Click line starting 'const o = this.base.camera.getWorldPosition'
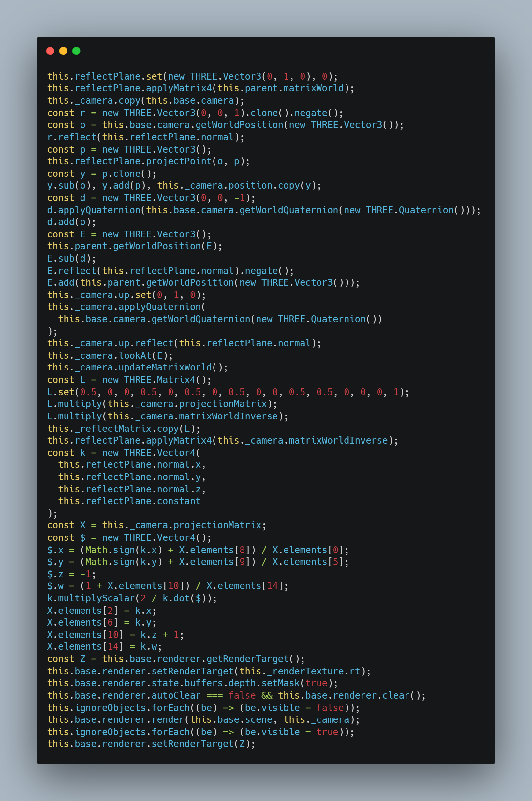Viewport: 532px width, 801px height. click(225, 125)
